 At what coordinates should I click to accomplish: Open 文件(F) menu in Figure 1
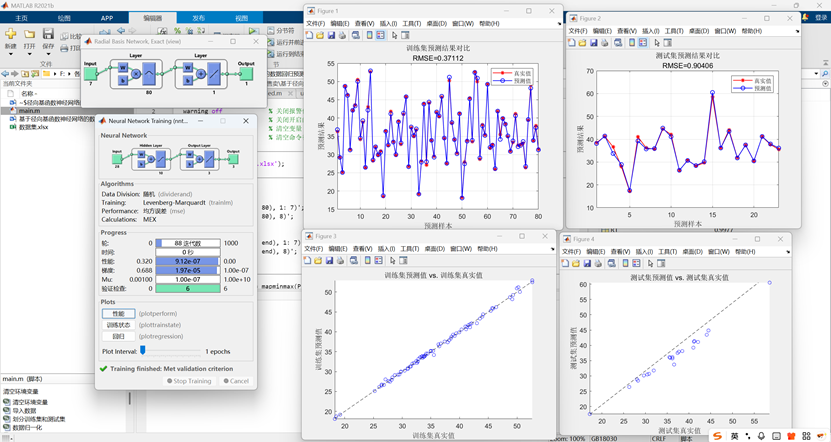(x=315, y=23)
